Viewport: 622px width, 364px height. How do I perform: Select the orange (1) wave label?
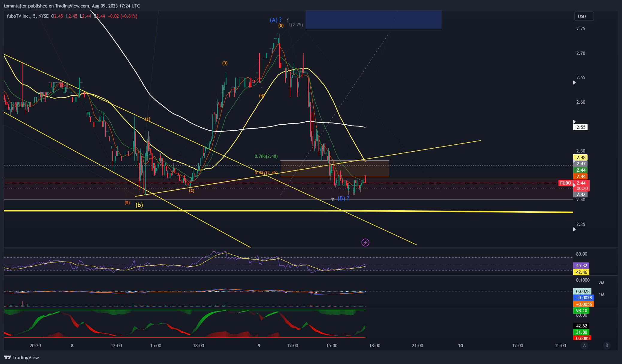[148, 119]
